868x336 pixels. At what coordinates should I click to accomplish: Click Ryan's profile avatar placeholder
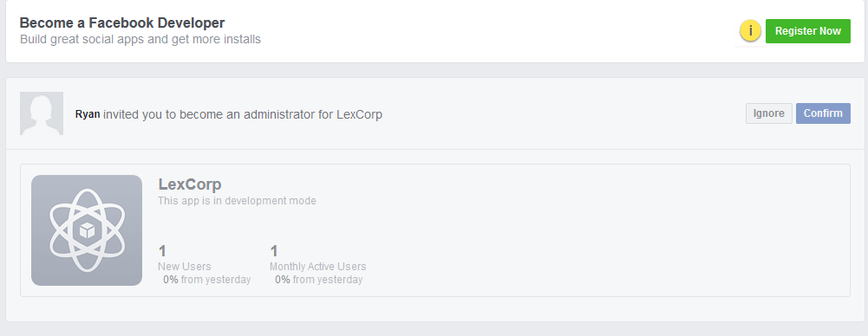(x=42, y=113)
